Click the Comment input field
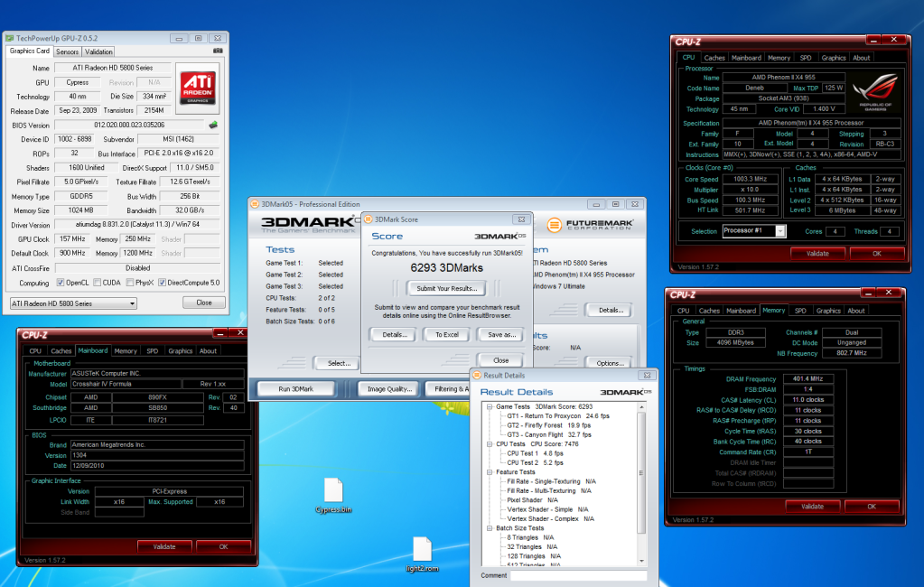Viewport: 924px width, 587px height. (x=578, y=575)
